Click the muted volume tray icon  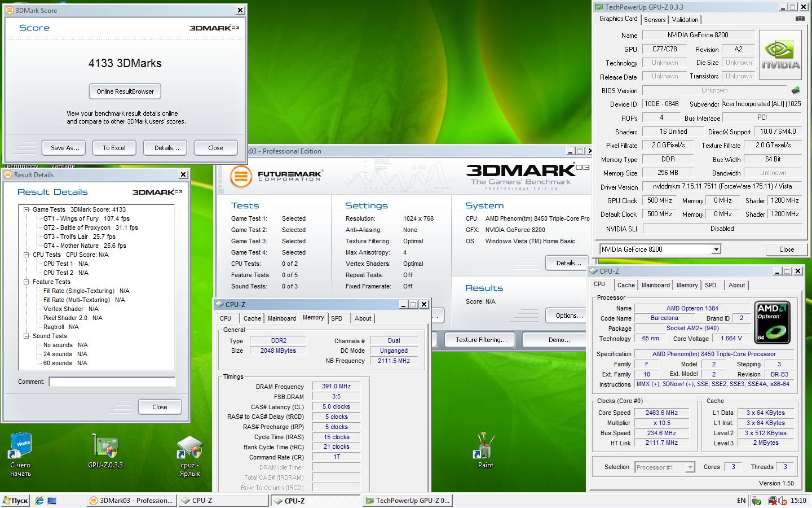tap(783, 501)
